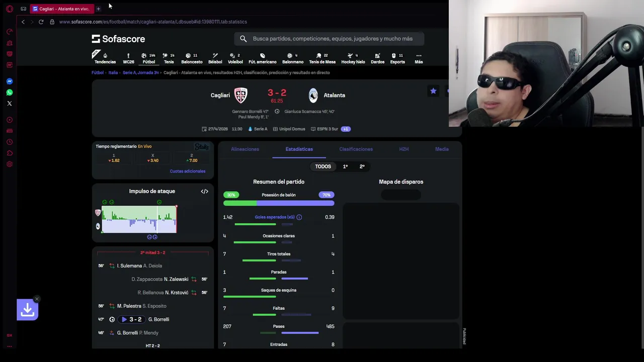
Task: Go to Voleibol category
Action: 235,58
